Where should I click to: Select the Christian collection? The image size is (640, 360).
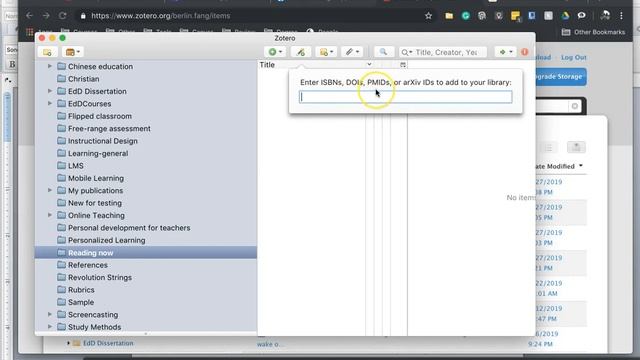point(83,79)
